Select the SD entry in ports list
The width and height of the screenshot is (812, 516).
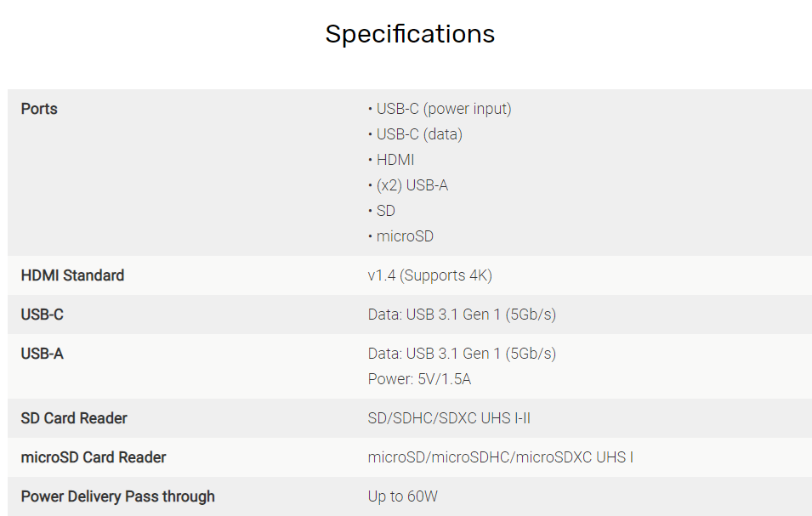[x=386, y=211]
